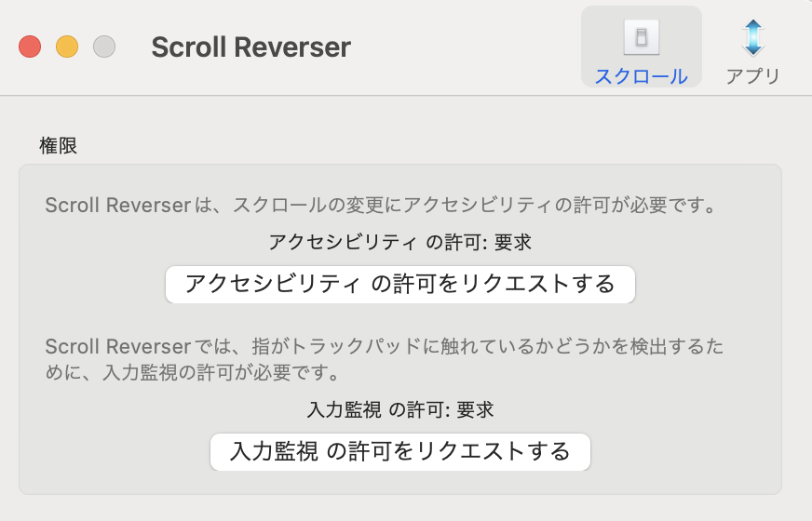Click the 入力監視 の許可: 要求 status
This screenshot has width=812, height=521.
[x=399, y=408]
